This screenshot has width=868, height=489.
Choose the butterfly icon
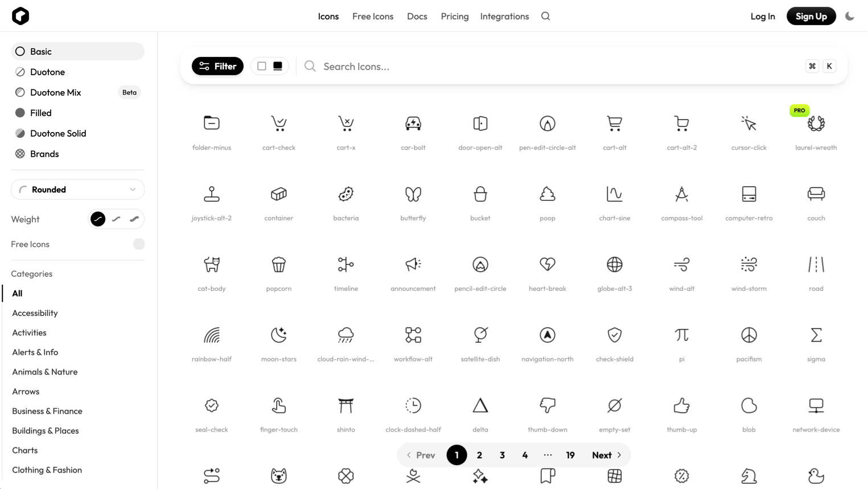coord(413,194)
